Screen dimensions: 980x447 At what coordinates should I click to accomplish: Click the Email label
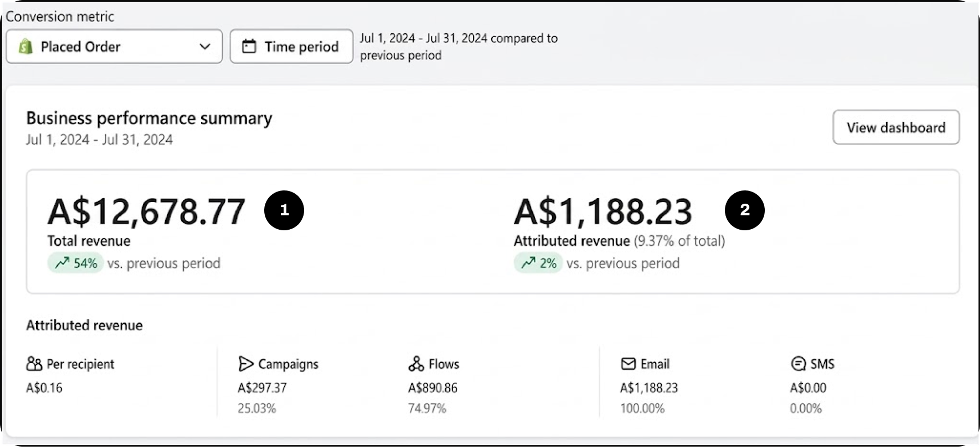point(655,364)
